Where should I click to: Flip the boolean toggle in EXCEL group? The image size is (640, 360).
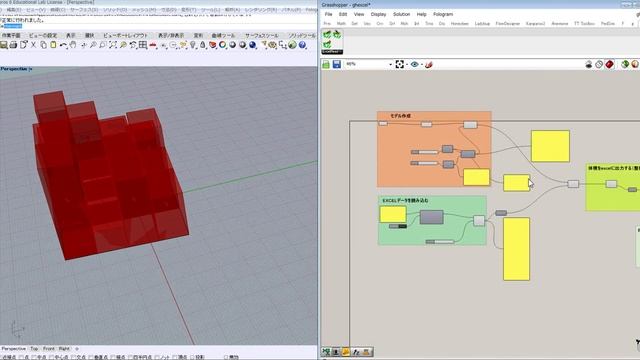(x=398, y=226)
